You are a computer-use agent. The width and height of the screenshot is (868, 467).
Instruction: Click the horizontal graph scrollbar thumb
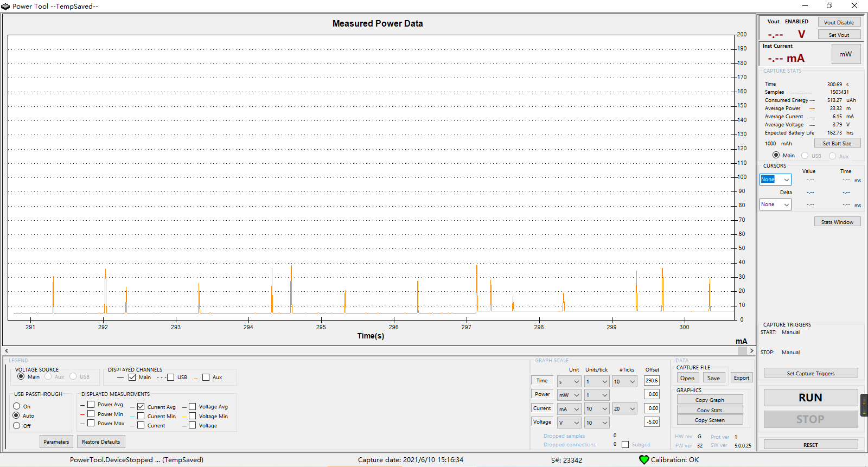(742, 351)
